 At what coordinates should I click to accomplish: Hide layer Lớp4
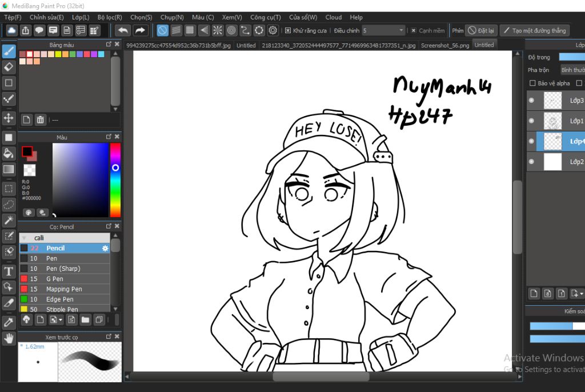532,141
